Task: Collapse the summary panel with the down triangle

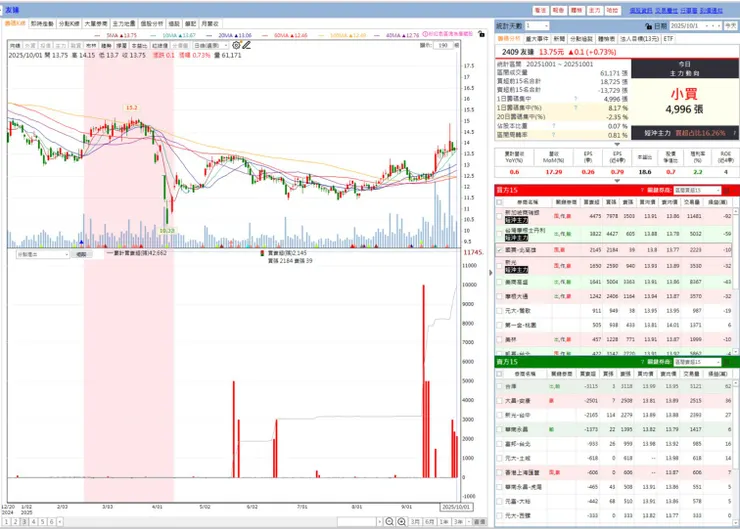Action: 617,144
